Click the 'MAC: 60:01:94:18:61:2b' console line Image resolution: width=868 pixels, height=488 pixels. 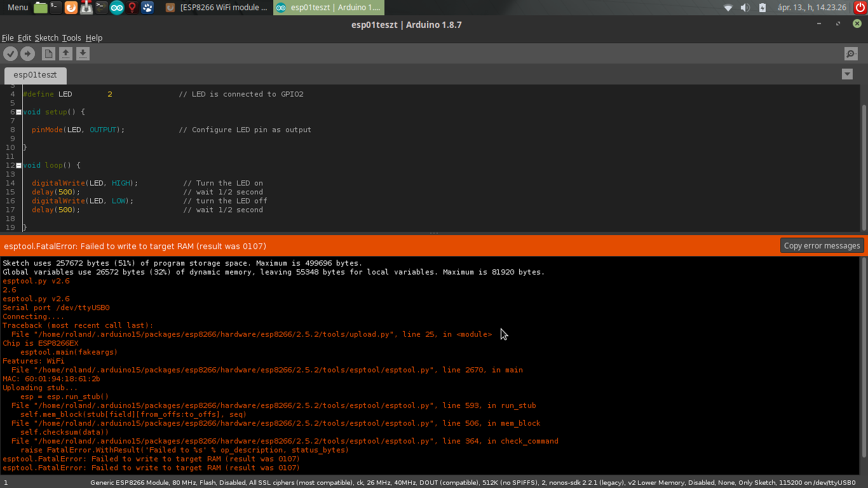click(51, 379)
